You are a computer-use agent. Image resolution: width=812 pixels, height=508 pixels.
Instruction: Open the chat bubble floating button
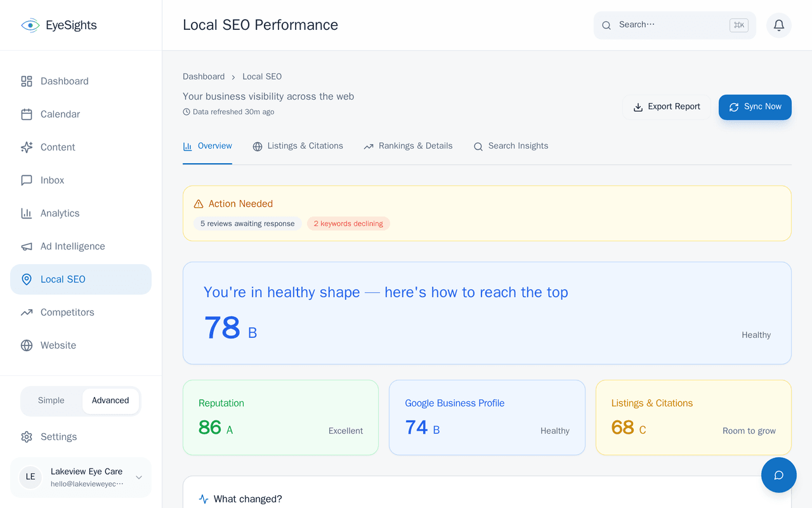[x=779, y=475]
